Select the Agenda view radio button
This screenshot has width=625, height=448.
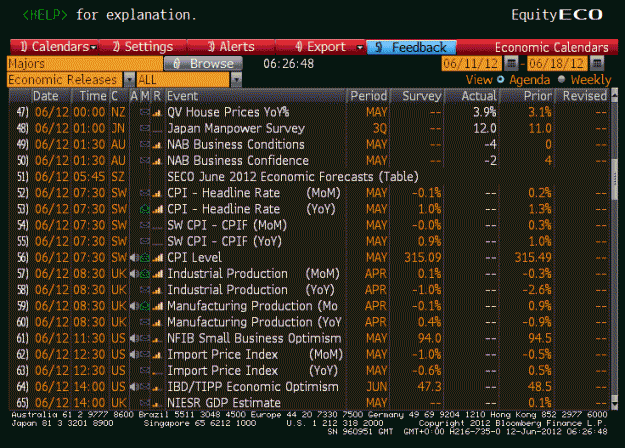[500, 79]
